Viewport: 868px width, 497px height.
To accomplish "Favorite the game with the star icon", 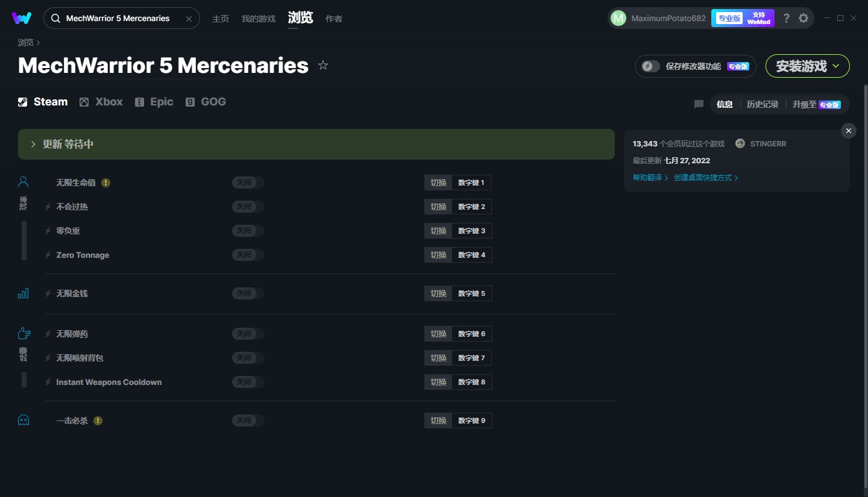I will (x=323, y=65).
